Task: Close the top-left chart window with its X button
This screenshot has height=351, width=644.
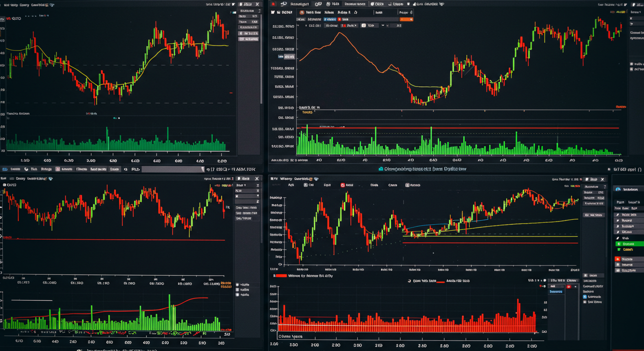Action: pyautogui.click(x=257, y=4)
